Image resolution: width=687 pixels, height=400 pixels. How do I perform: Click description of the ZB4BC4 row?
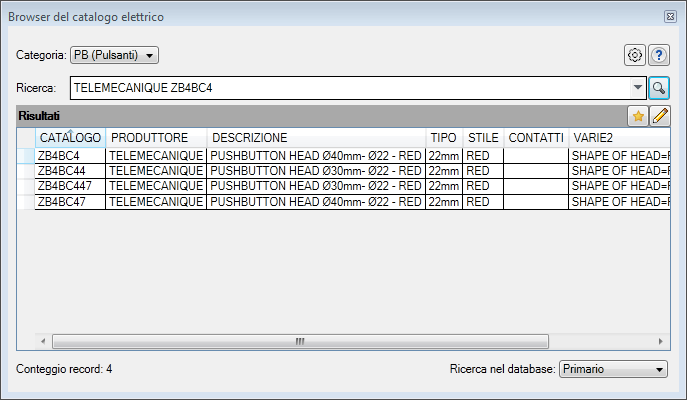click(x=316, y=156)
